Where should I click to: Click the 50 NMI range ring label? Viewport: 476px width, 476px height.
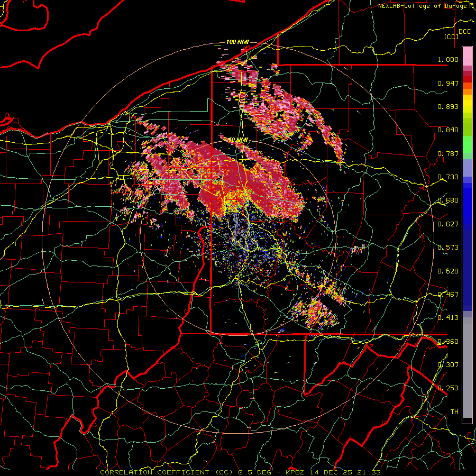click(237, 140)
